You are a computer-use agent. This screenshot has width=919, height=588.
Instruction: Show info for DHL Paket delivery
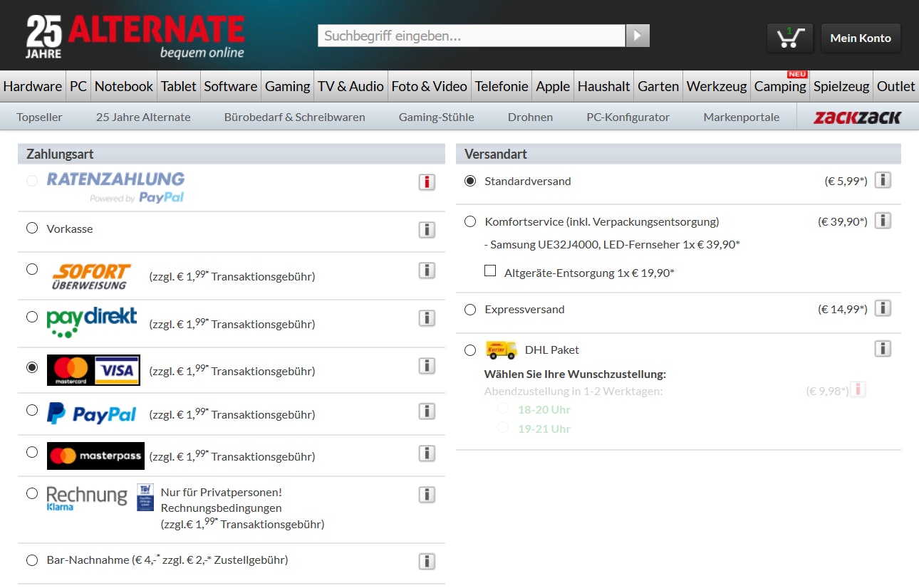click(x=883, y=349)
